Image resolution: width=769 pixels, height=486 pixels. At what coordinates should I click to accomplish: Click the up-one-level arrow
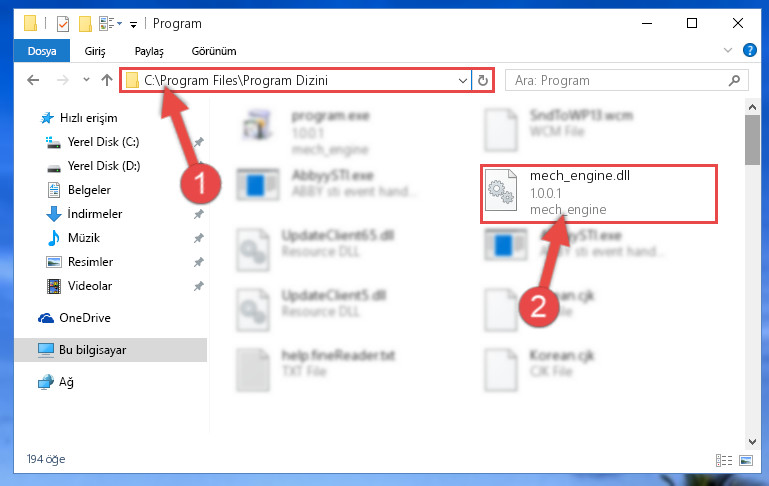107,80
